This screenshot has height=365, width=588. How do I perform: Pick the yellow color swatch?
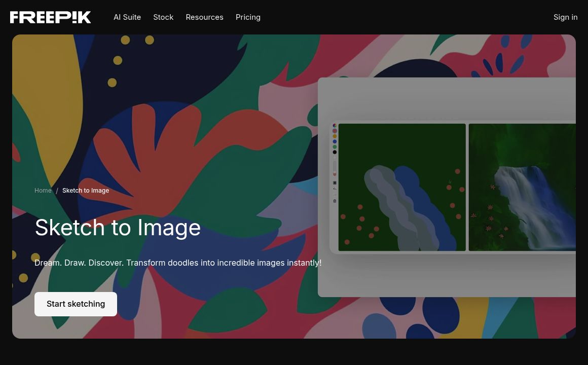(335, 136)
